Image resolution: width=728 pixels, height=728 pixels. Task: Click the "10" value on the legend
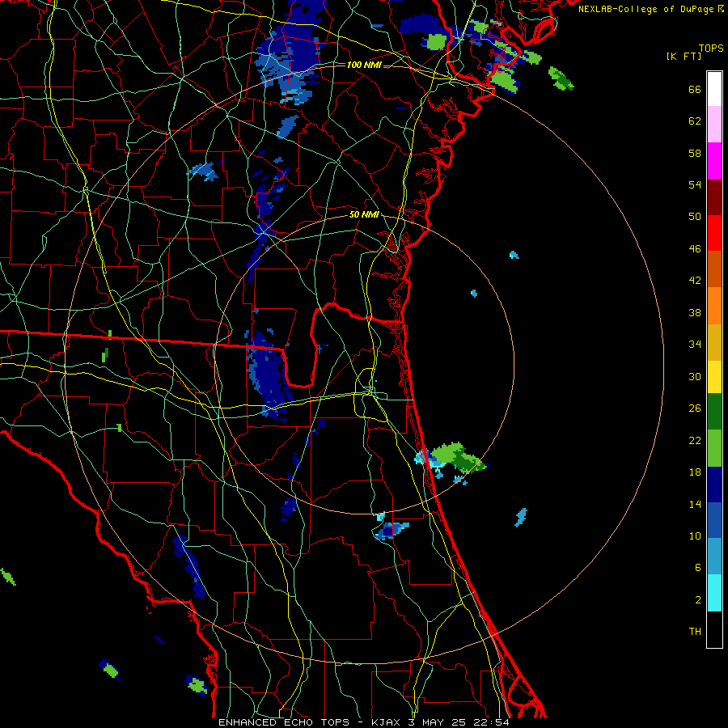click(695, 535)
